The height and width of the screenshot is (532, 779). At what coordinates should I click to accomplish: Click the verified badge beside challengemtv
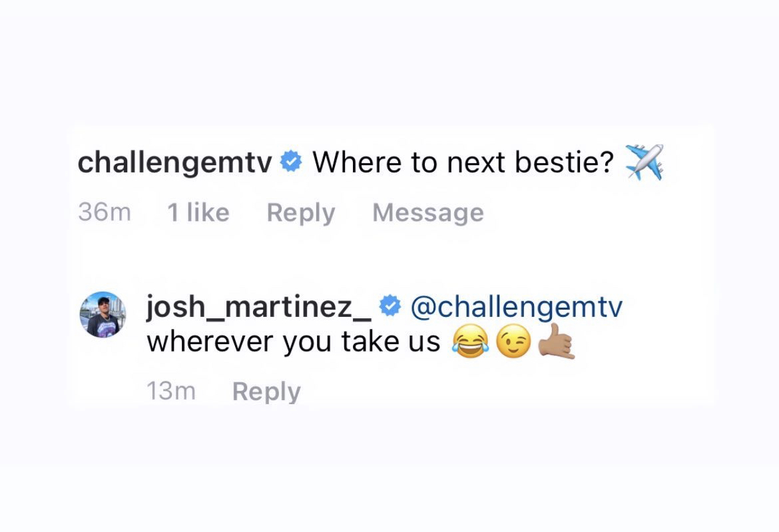click(x=291, y=162)
